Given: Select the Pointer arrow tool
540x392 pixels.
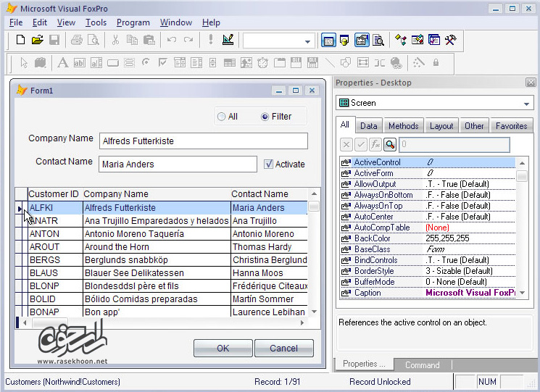Looking at the screenshot, I should coord(24,62).
